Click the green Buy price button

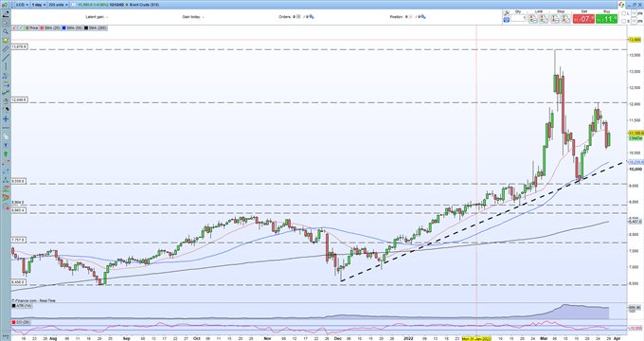coord(607,19)
